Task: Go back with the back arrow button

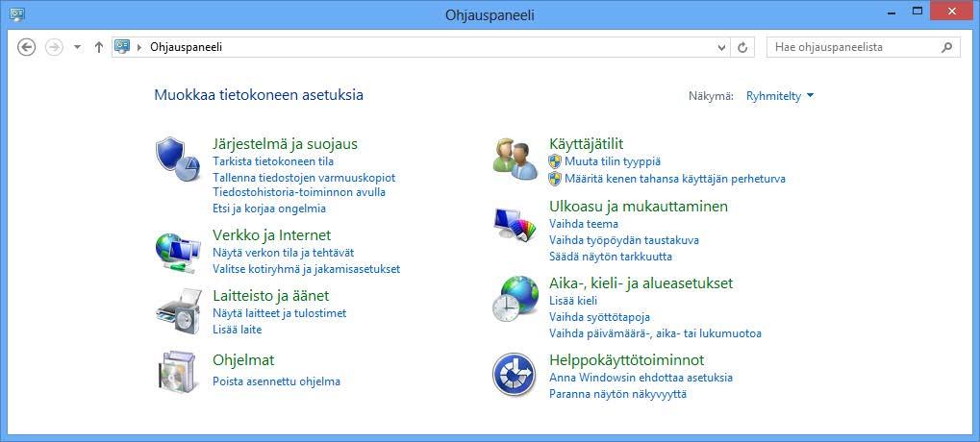Action: click(x=26, y=47)
